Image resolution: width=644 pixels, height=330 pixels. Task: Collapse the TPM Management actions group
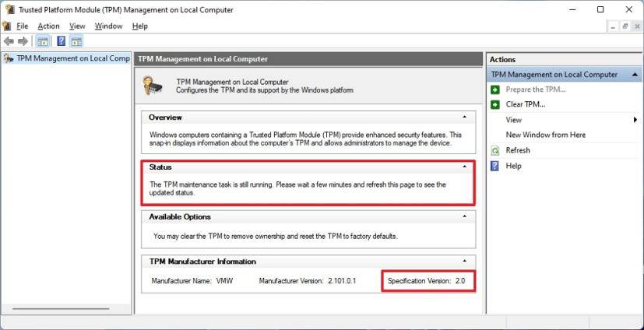click(x=635, y=75)
